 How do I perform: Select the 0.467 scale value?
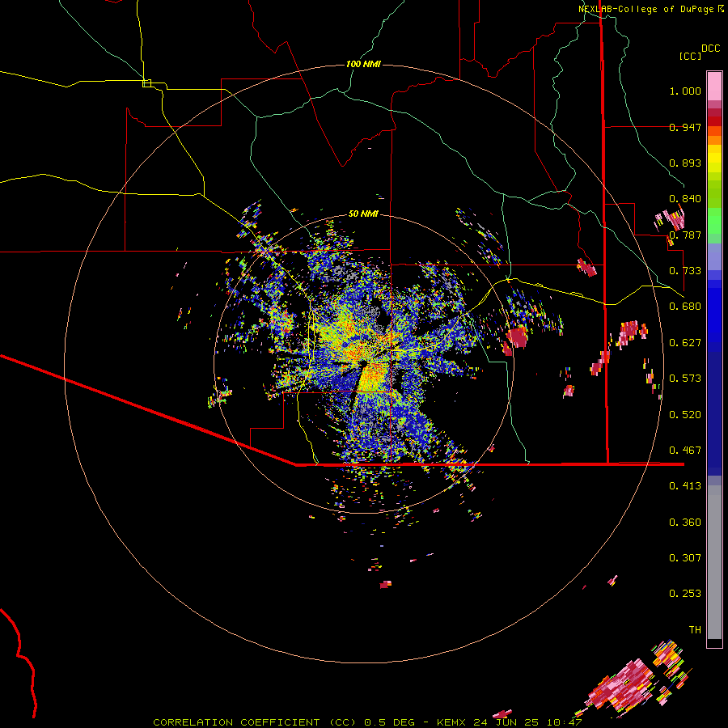pyautogui.click(x=685, y=451)
